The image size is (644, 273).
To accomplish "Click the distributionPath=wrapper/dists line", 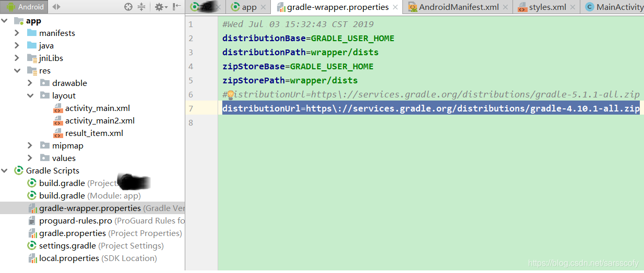I will tap(301, 53).
